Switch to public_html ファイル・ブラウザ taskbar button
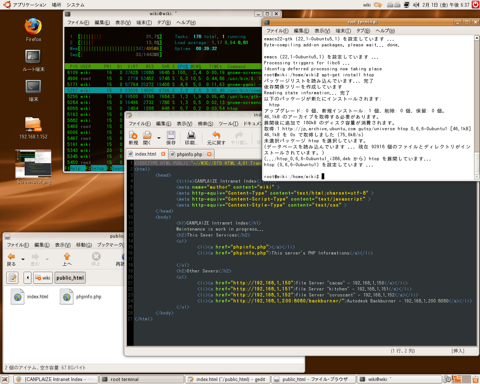The image size is (480, 384). (313, 379)
